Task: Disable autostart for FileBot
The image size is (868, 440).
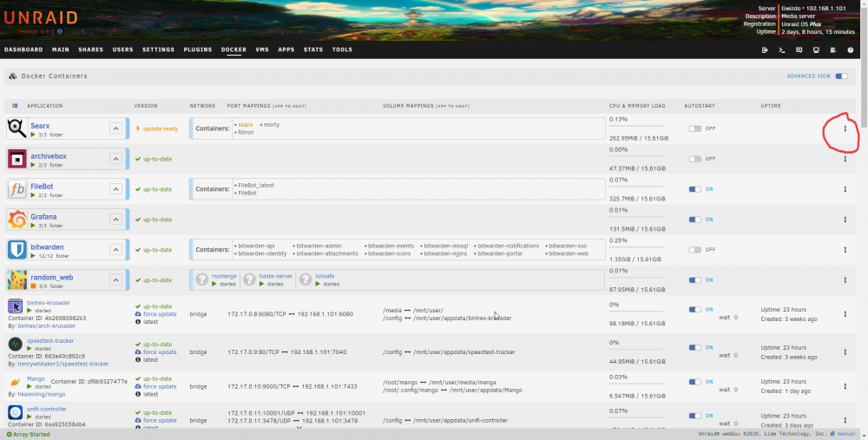Action: pyautogui.click(x=694, y=189)
